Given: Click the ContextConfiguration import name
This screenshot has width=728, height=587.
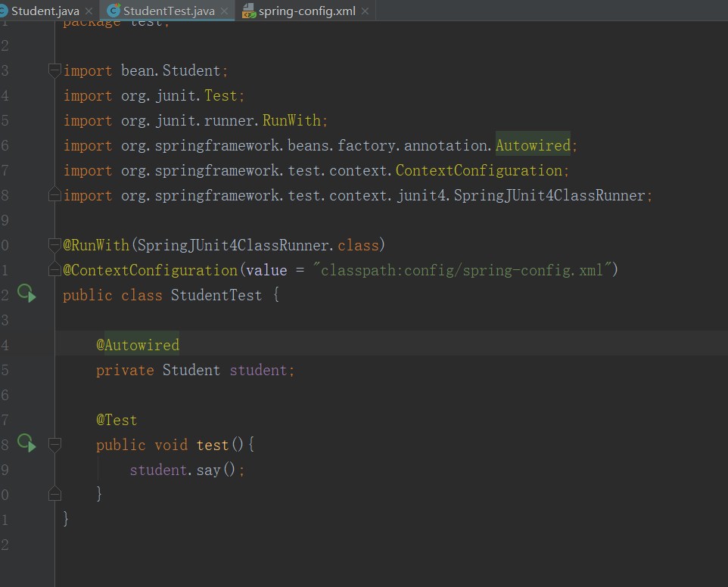Looking at the screenshot, I should 479,171.
